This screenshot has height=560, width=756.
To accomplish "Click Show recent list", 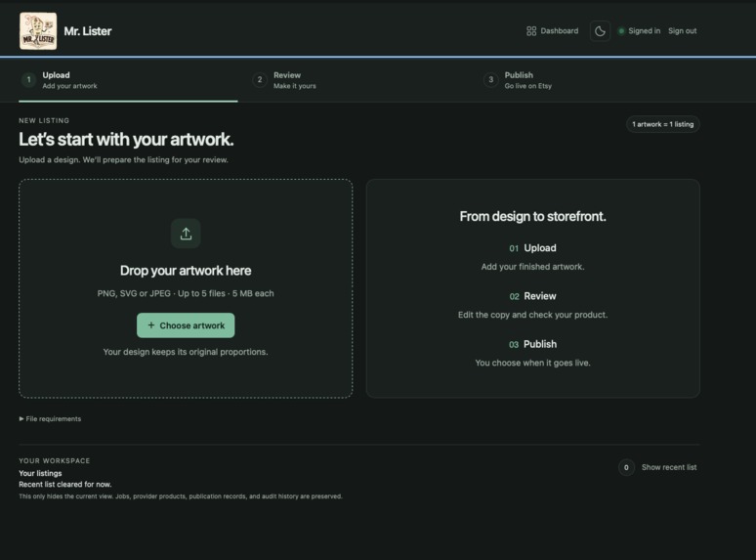I will tap(669, 467).
